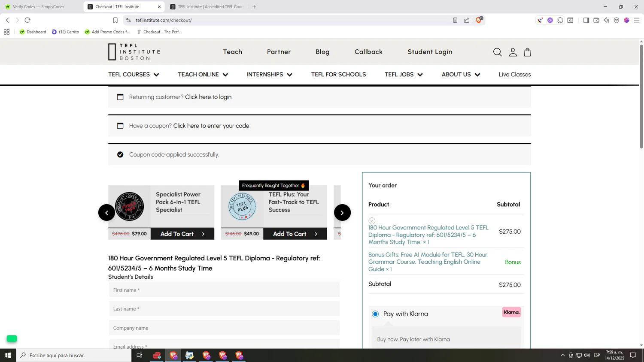Open the notification center icon

pyautogui.click(x=633, y=355)
